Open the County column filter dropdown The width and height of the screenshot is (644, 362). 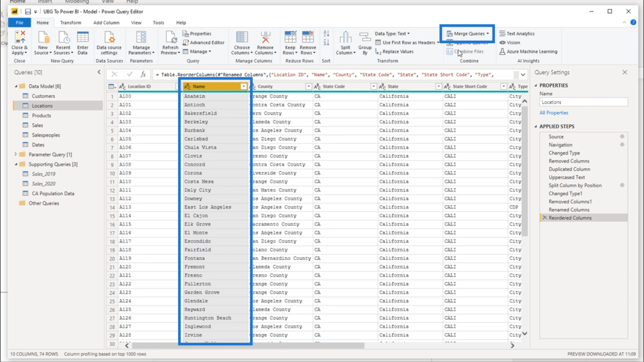pyautogui.click(x=308, y=87)
